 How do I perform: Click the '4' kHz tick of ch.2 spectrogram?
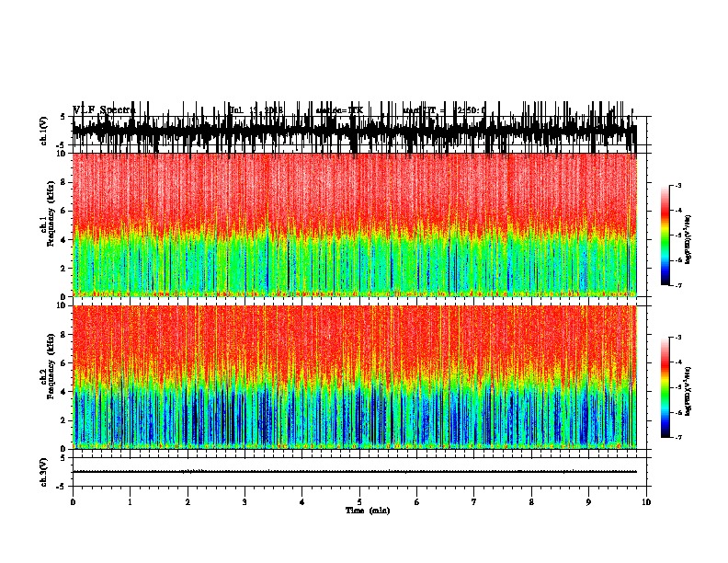point(64,392)
